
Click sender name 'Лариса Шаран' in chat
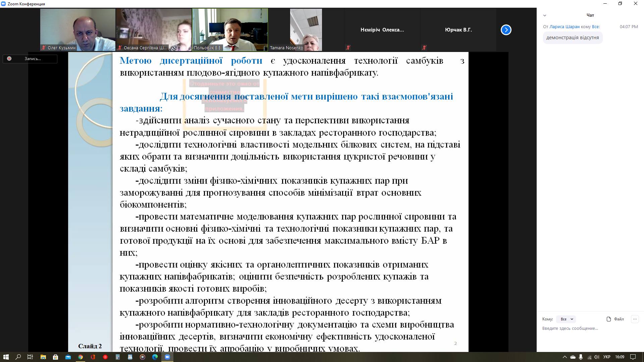[564, 26]
